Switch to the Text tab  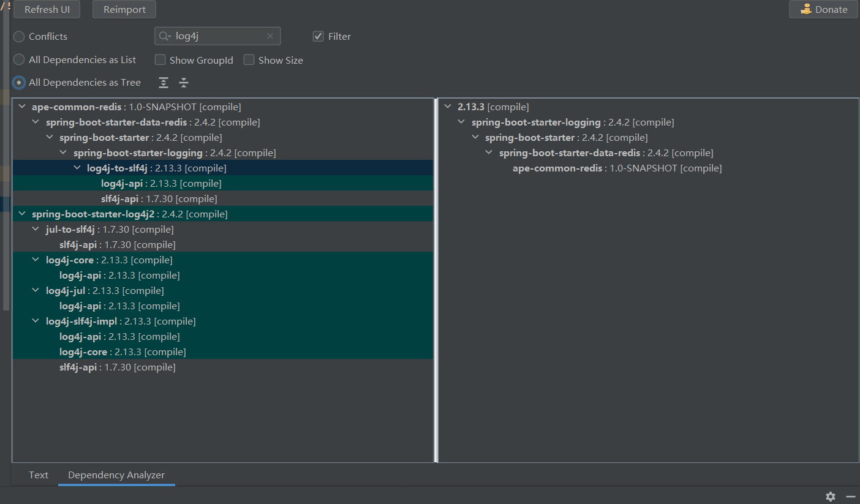click(39, 475)
